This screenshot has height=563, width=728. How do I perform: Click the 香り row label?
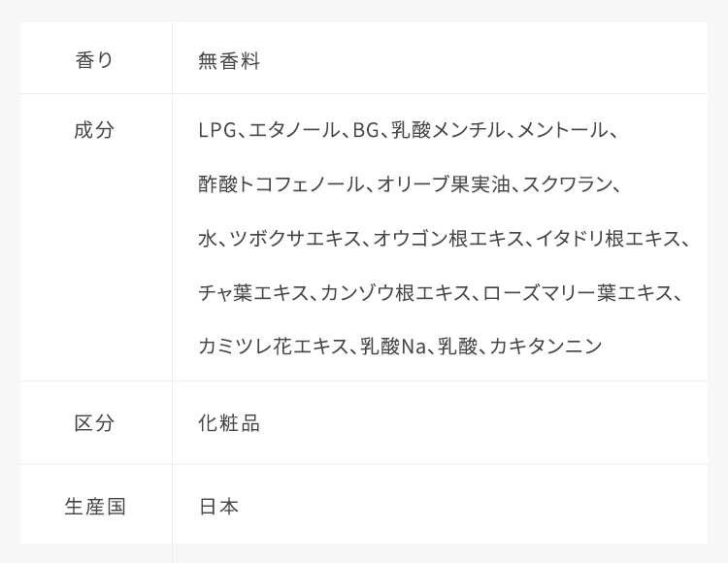pos(95,60)
